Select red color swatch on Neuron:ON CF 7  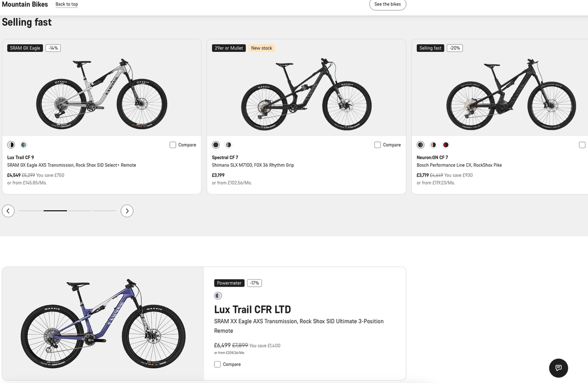(x=446, y=145)
